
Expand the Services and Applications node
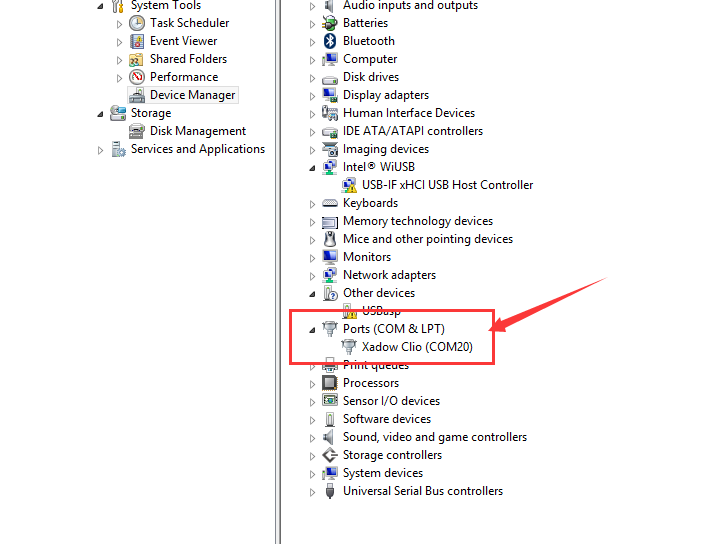[101, 150]
